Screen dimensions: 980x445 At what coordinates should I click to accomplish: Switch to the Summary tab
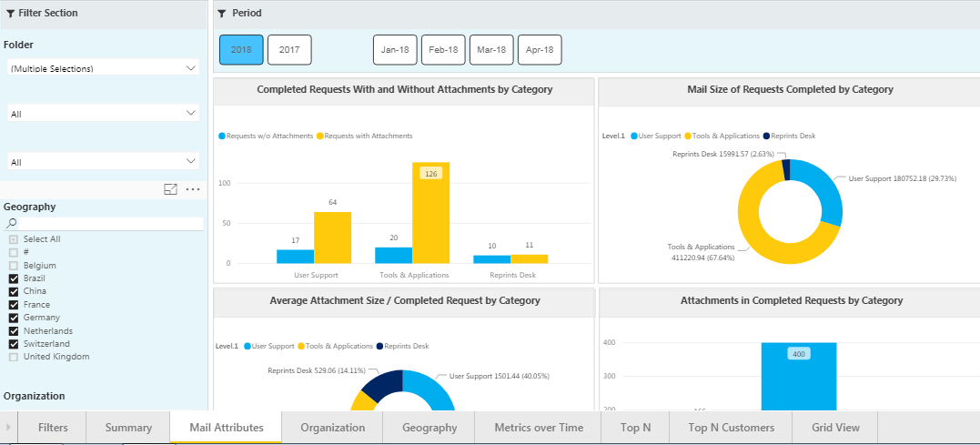(x=128, y=428)
